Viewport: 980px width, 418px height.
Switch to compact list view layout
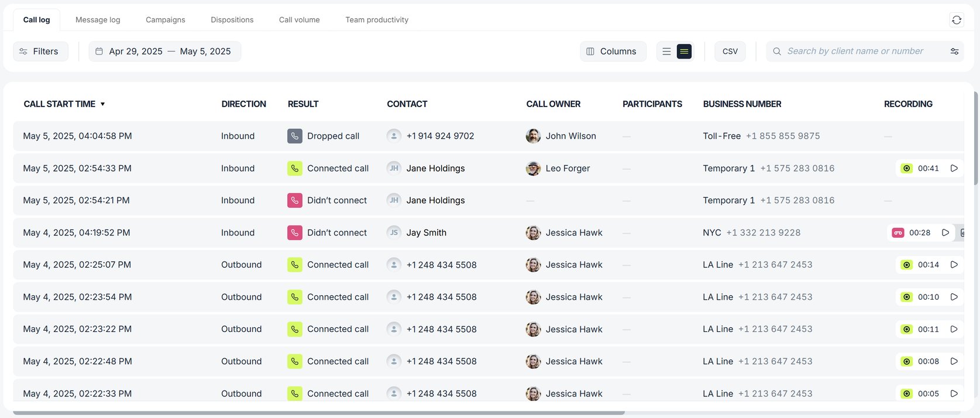[x=666, y=51]
